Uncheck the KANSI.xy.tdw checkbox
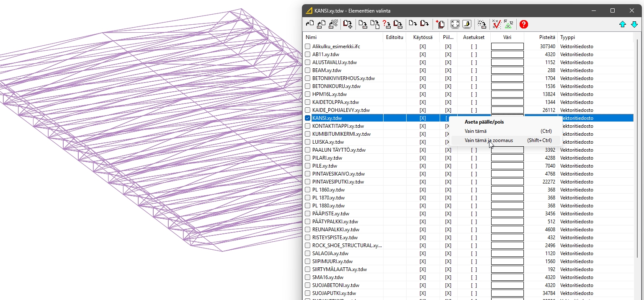This screenshot has width=644, height=300. pyautogui.click(x=308, y=118)
